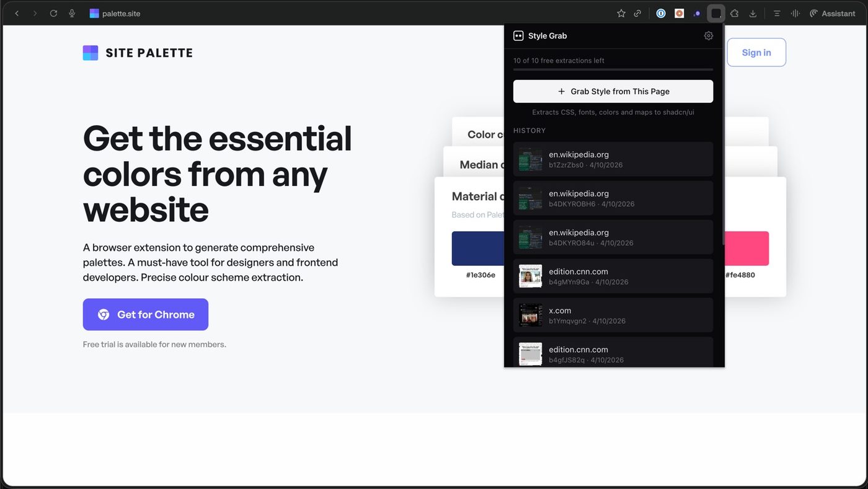The image size is (868, 489).
Task: Copy the page link with the link icon
Action: point(637,13)
